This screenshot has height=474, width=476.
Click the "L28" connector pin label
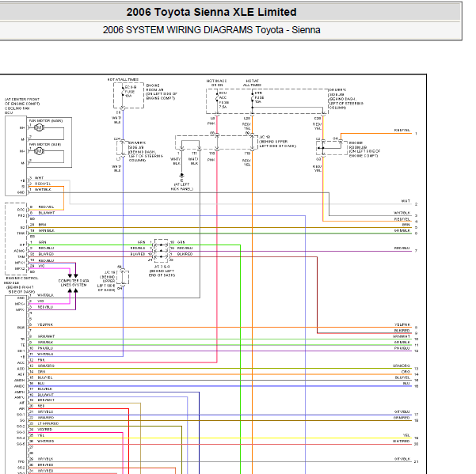(246, 118)
